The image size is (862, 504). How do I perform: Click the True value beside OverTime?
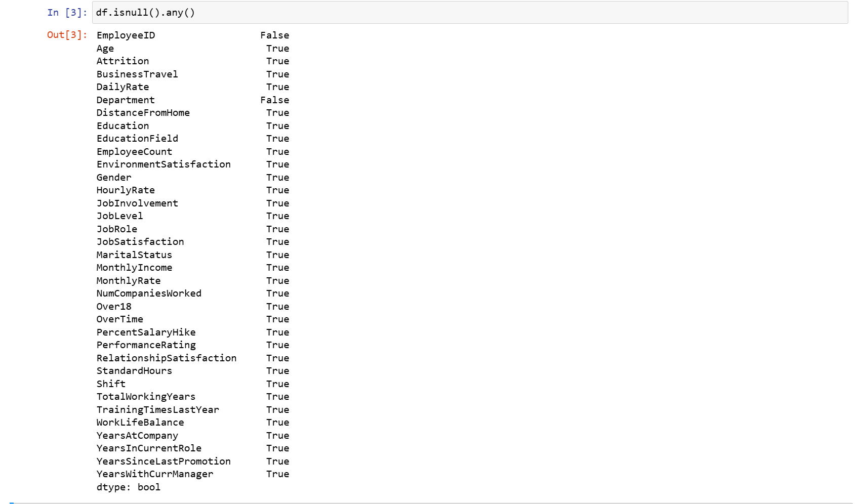(x=277, y=319)
